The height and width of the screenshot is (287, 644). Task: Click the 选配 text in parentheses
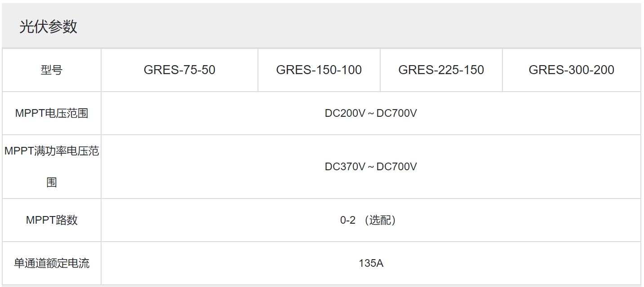381,220
